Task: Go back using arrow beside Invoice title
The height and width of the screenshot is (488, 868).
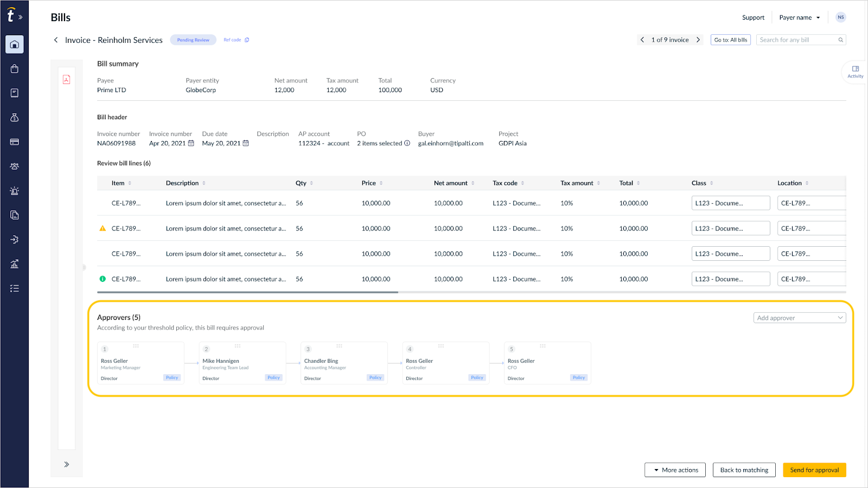Action: (x=55, y=40)
